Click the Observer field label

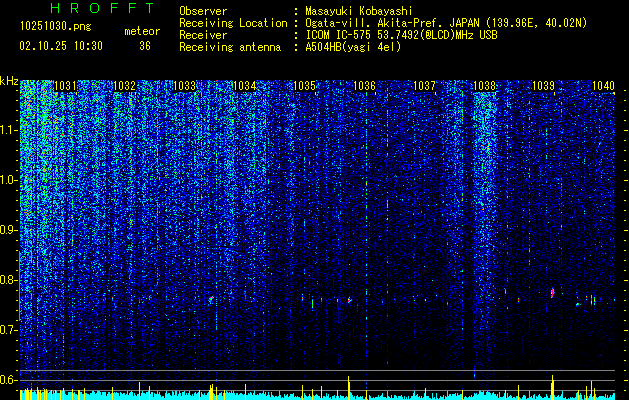tap(203, 11)
